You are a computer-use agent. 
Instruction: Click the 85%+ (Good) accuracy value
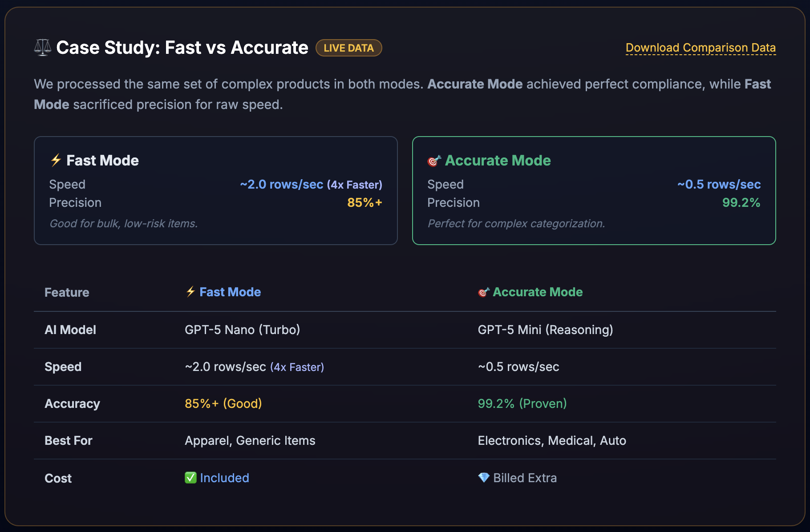[223, 403]
